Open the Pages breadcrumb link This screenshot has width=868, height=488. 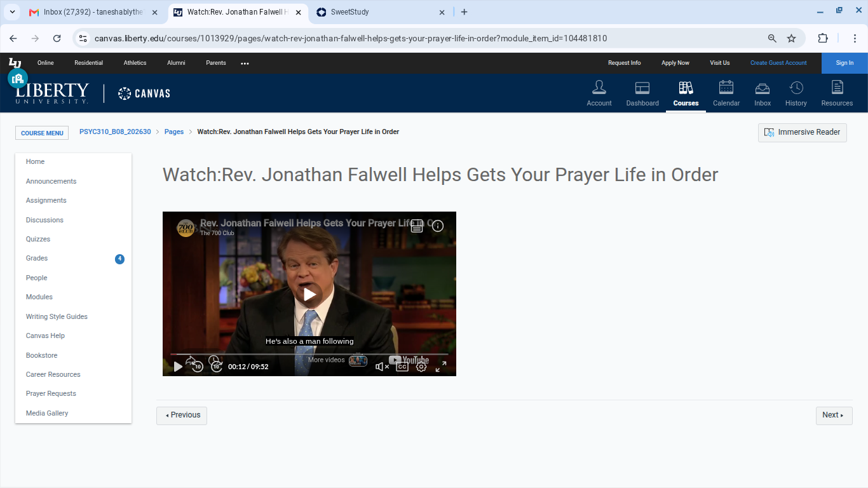[174, 132]
